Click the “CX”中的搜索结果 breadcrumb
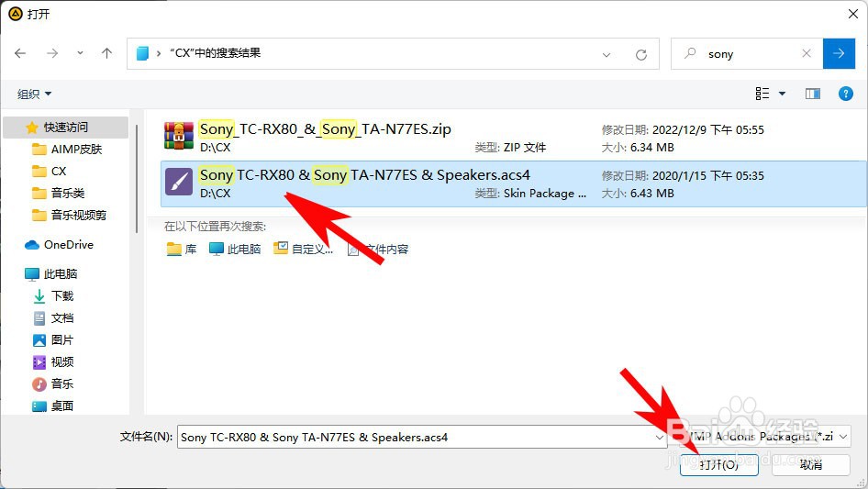Viewport: 868px width, 489px height. 216,53
